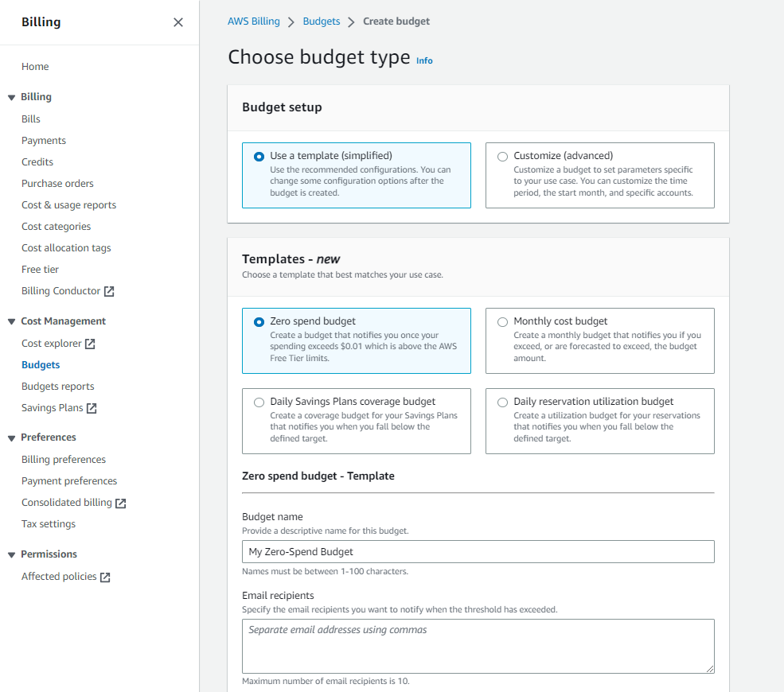The height and width of the screenshot is (692, 784).
Task: Open Billing Conductor external link icon
Action: point(109,291)
